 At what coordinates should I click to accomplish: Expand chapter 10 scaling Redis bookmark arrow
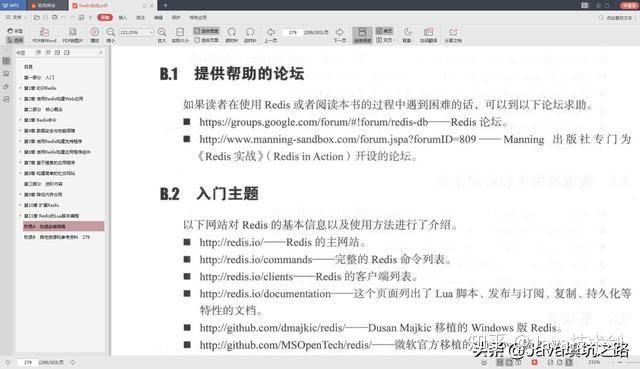point(20,205)
